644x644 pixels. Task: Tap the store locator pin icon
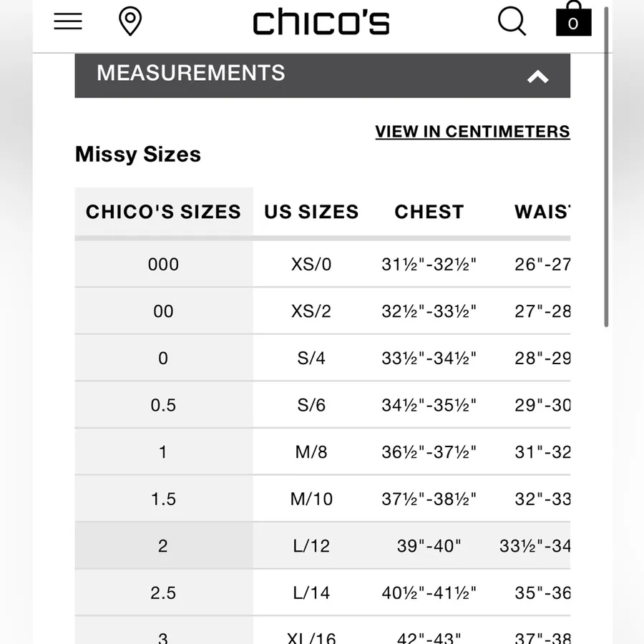pyautogui.click(x=130, y=21)
